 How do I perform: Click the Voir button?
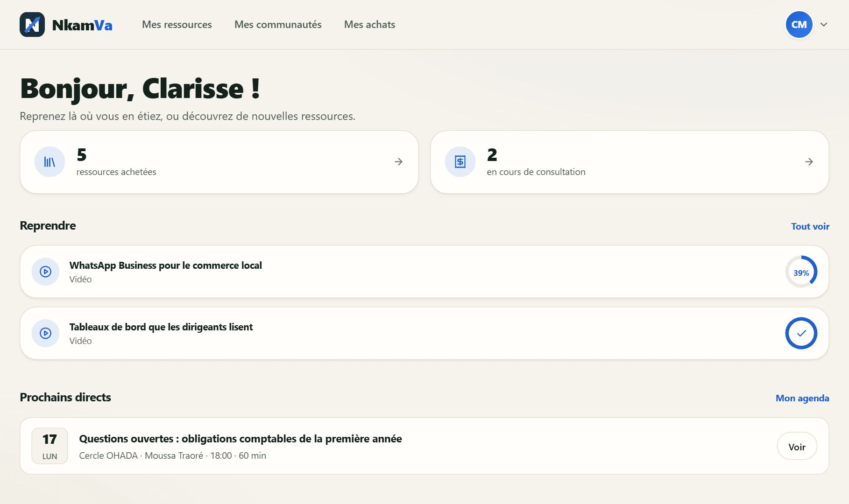pos(797,447)
